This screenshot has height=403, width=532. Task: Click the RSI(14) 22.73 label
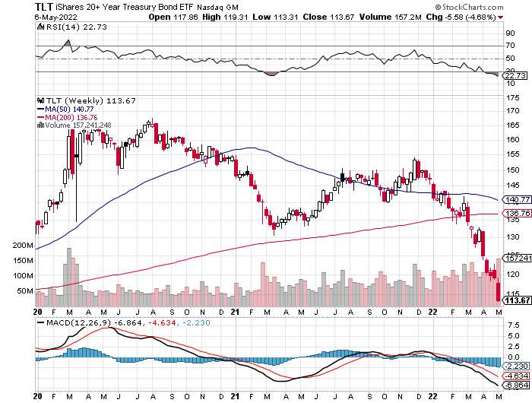76,27
